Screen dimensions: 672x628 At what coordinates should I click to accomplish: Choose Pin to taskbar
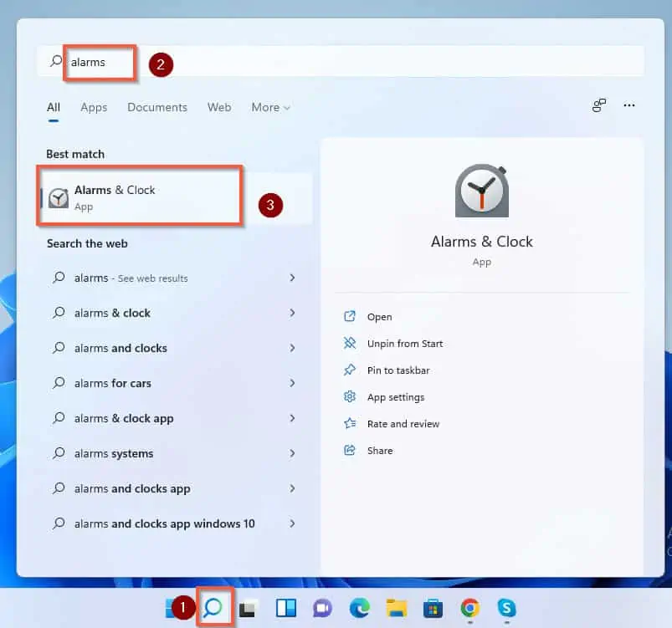click(x=398, y=370)
